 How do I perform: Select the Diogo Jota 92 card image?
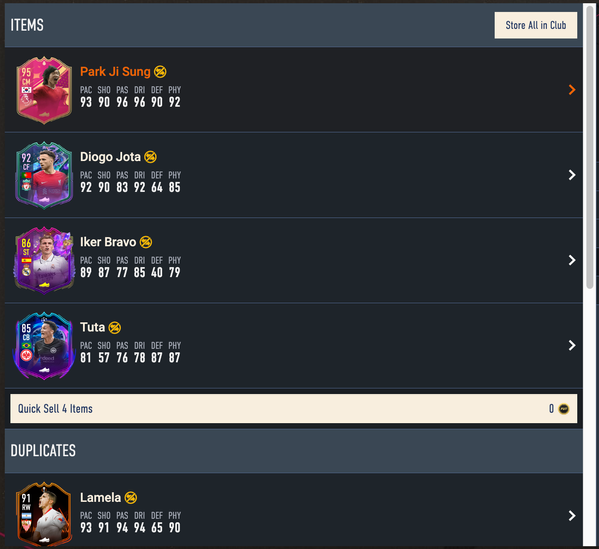[44, 175]
